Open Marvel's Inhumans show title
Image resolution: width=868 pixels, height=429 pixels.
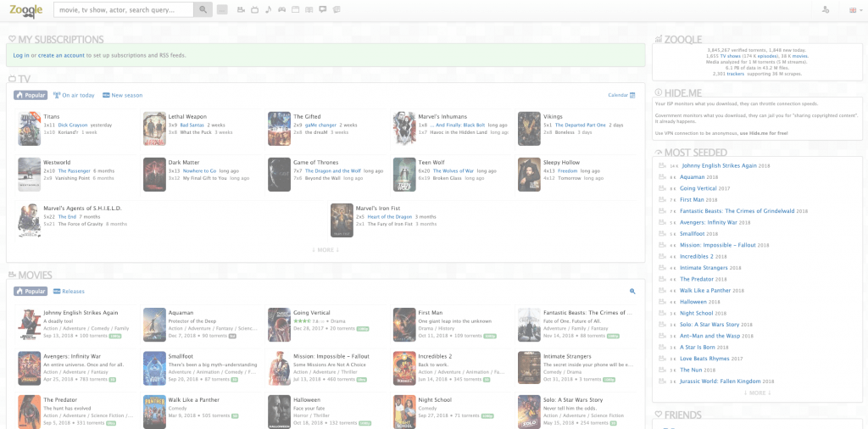pyautogui.click(x=442, y=117)
